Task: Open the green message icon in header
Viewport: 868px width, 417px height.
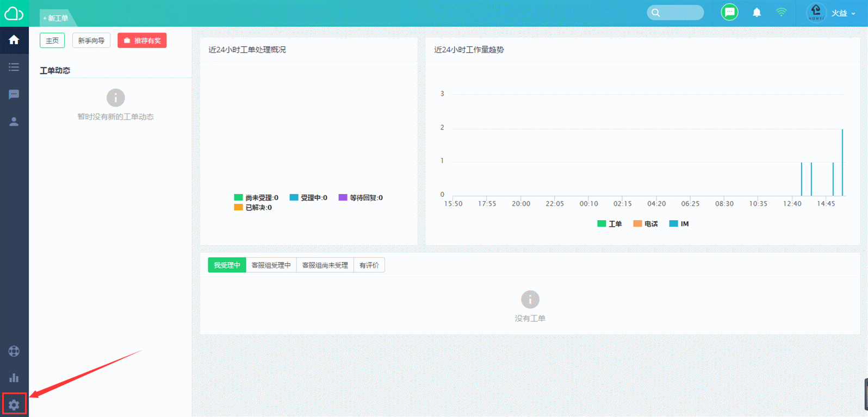Action: (x=729, y=13)
